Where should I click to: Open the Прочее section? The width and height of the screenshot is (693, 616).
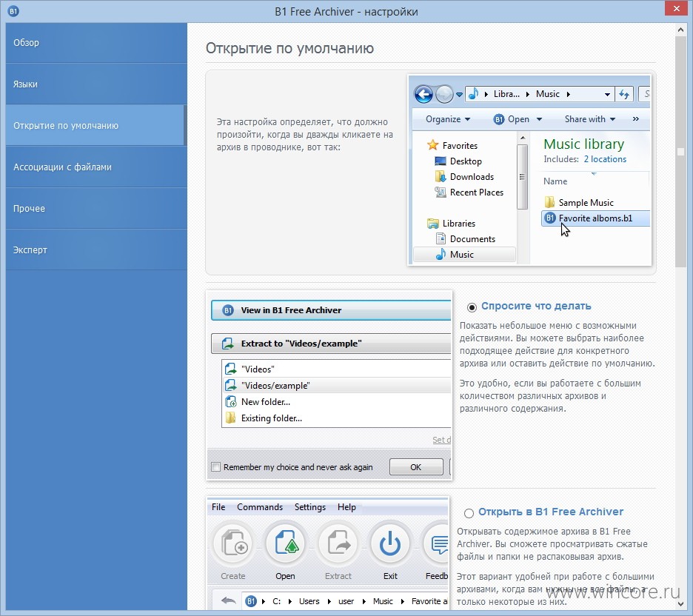[x=96, y=208]
